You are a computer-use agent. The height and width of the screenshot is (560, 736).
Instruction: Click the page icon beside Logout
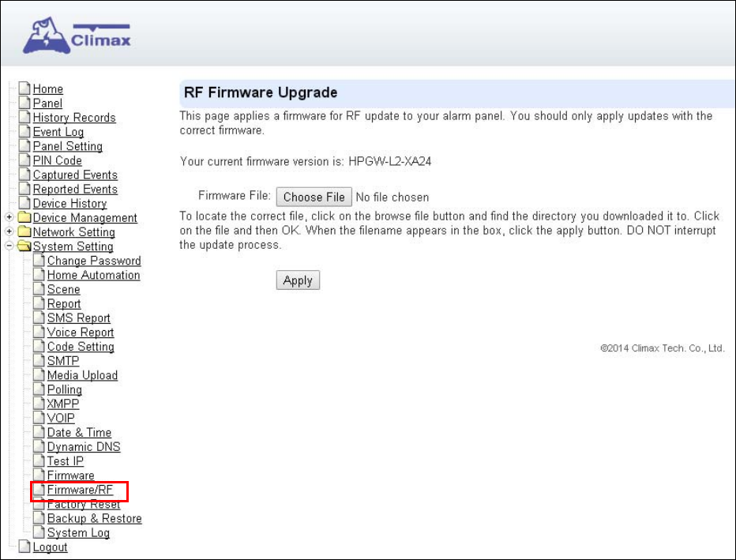coord(24,547)
